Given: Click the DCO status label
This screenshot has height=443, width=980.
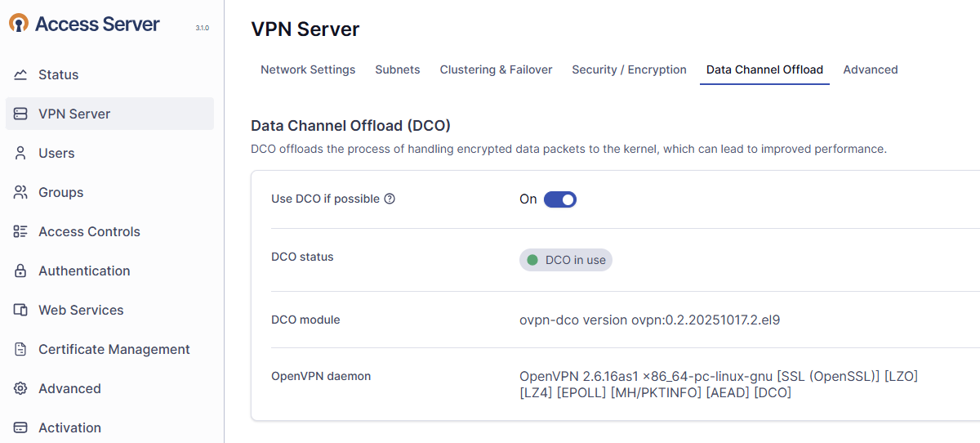Looking at the screenshot, I should [x=302, y=257].
